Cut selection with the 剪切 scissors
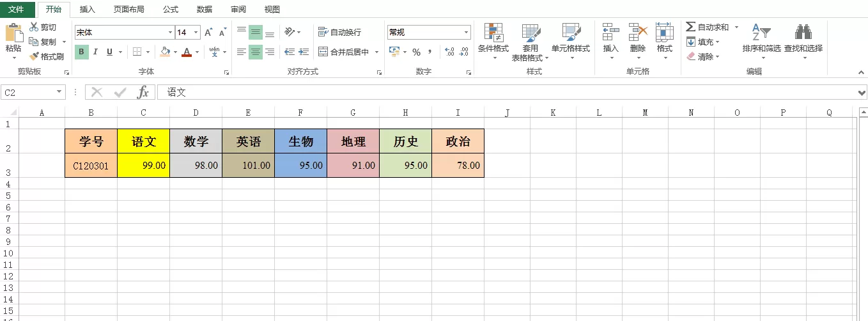 coord(43,27)
